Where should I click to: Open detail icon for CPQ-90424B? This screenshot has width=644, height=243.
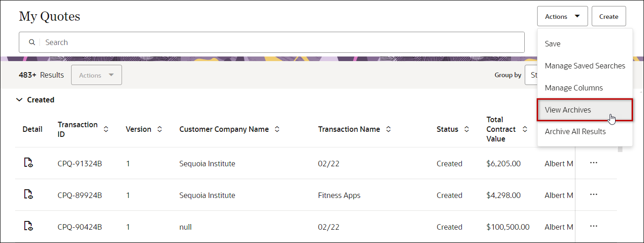pos(28,226)
